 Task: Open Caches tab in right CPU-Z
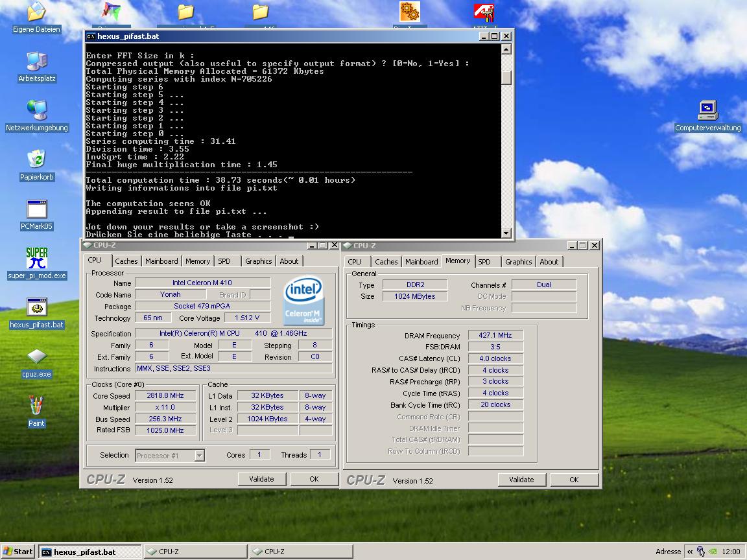click(x=386, y=261)
